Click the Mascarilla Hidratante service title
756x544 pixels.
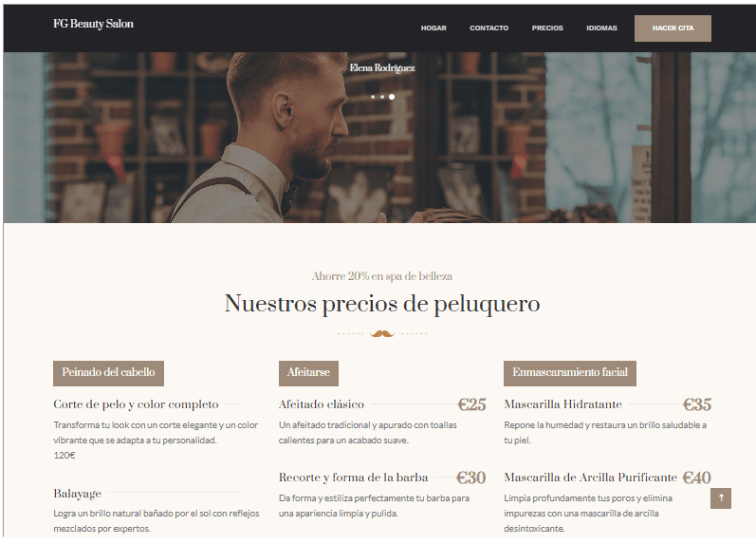(562, 404)
